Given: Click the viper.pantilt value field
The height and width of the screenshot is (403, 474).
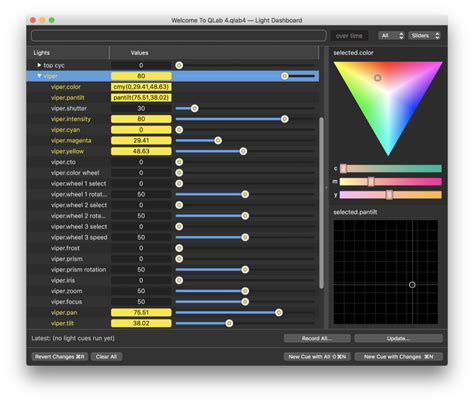Looking at the screenshot, I should (141, 98).
